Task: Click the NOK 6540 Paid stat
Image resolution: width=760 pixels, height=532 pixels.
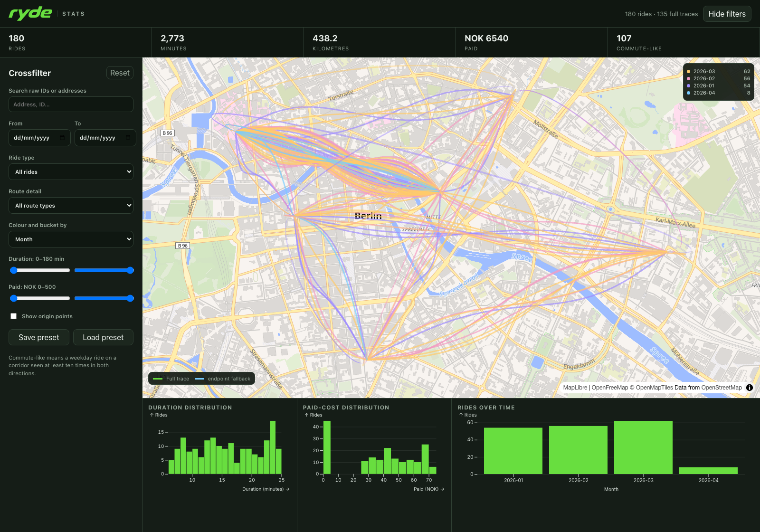Action: pyautogui.click(x=532, y=42)
